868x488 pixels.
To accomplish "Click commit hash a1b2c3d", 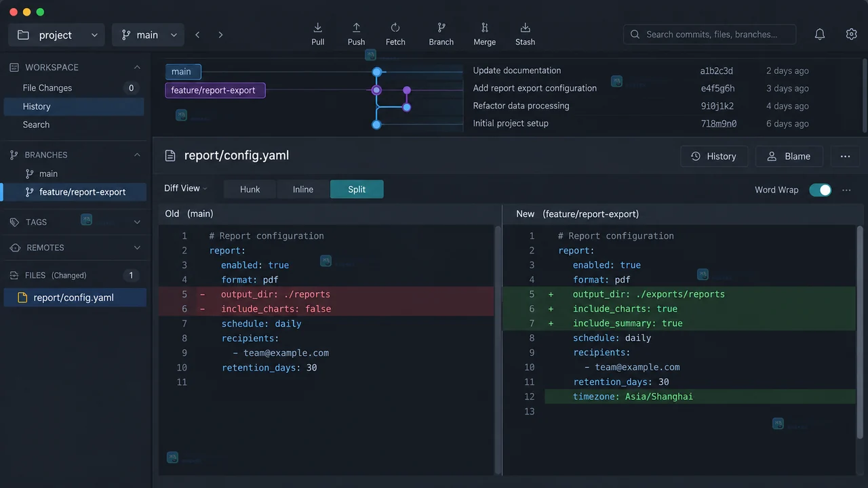I will [717, 71].
